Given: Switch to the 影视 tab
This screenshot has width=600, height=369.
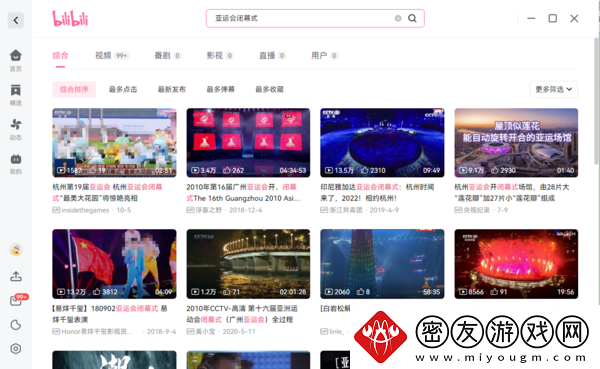Looking at the screenshot, I should click(x=220, y=56).
